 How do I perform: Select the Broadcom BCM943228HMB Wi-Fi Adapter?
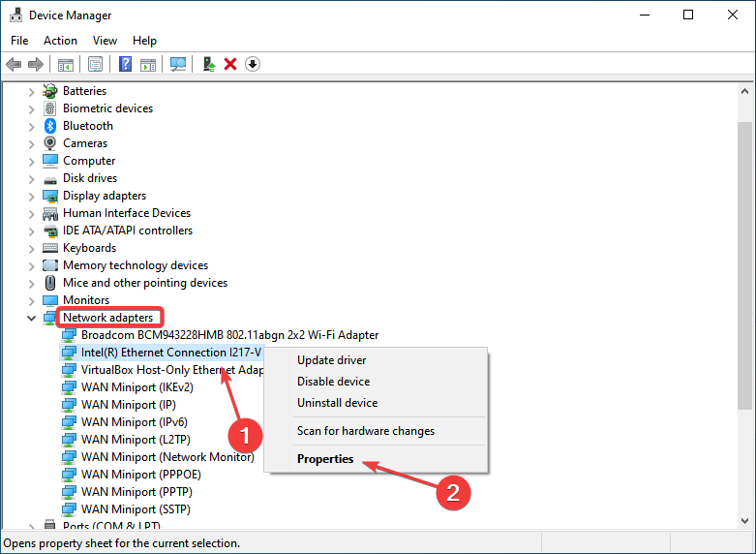tap(229, 335)
